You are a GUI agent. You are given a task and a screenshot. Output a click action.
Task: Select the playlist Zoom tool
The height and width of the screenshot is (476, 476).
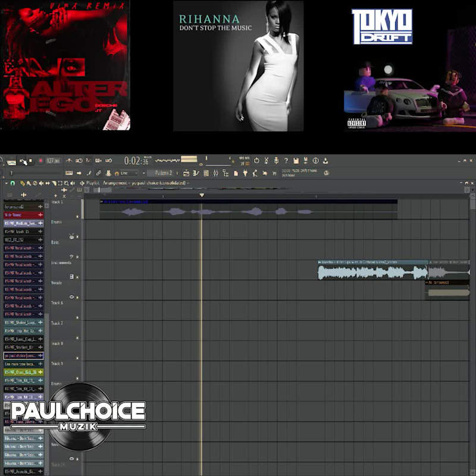pos(66,183)
